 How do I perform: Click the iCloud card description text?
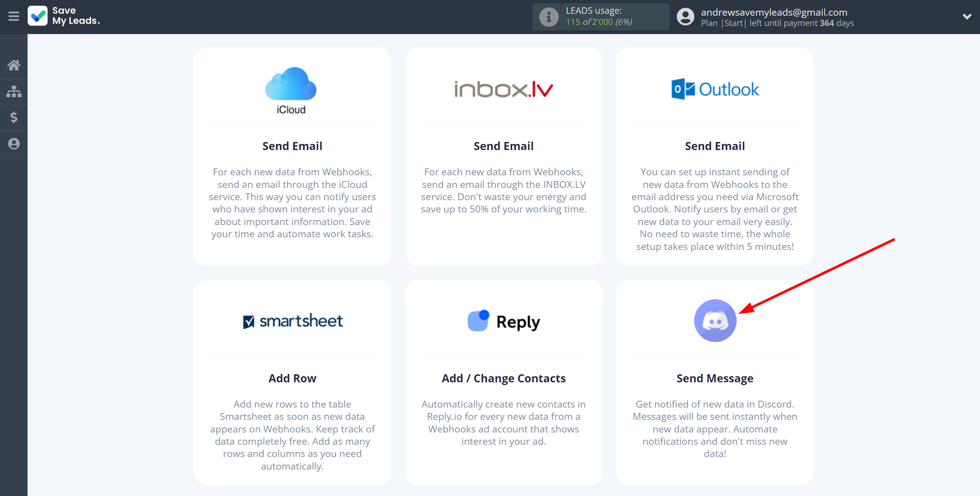pyautogui.click(x=292, y=203)
